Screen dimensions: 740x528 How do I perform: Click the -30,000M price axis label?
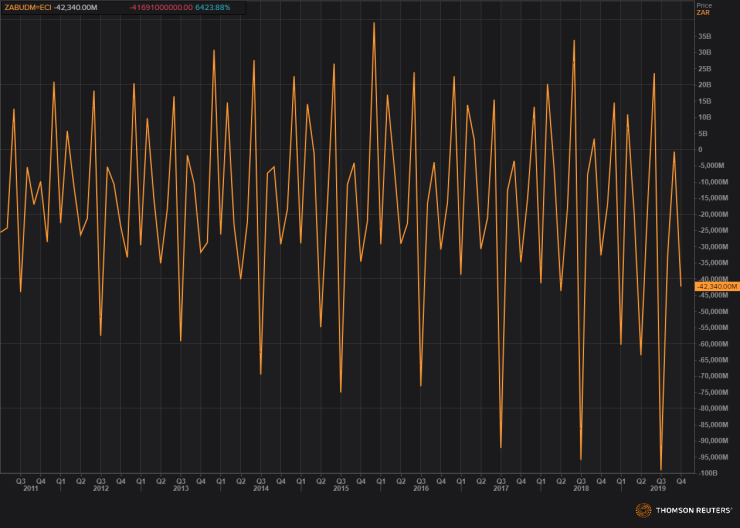(x=713, y=247)
